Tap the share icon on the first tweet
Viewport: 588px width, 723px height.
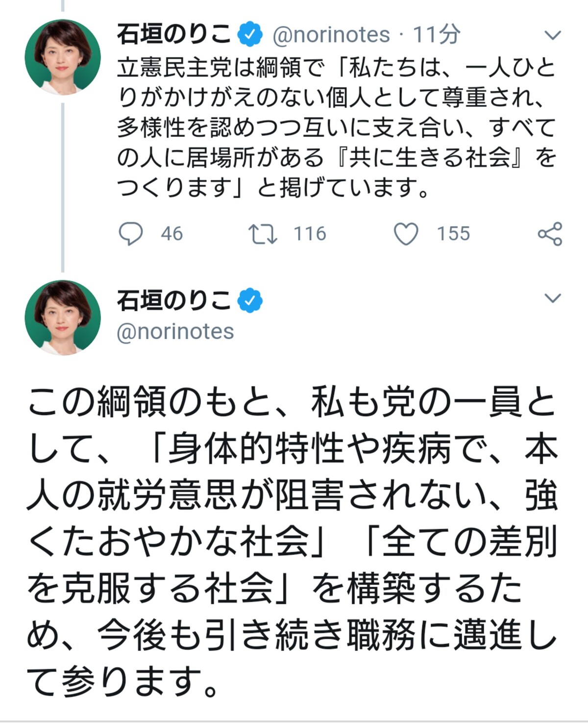[x=550, y=234]
